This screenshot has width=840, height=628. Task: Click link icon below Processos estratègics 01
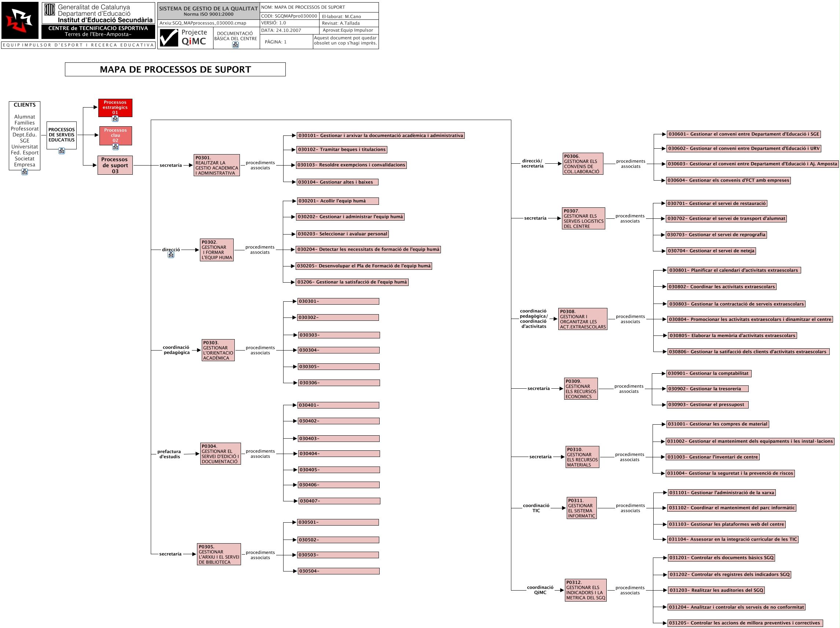click(x=115, y=119)
